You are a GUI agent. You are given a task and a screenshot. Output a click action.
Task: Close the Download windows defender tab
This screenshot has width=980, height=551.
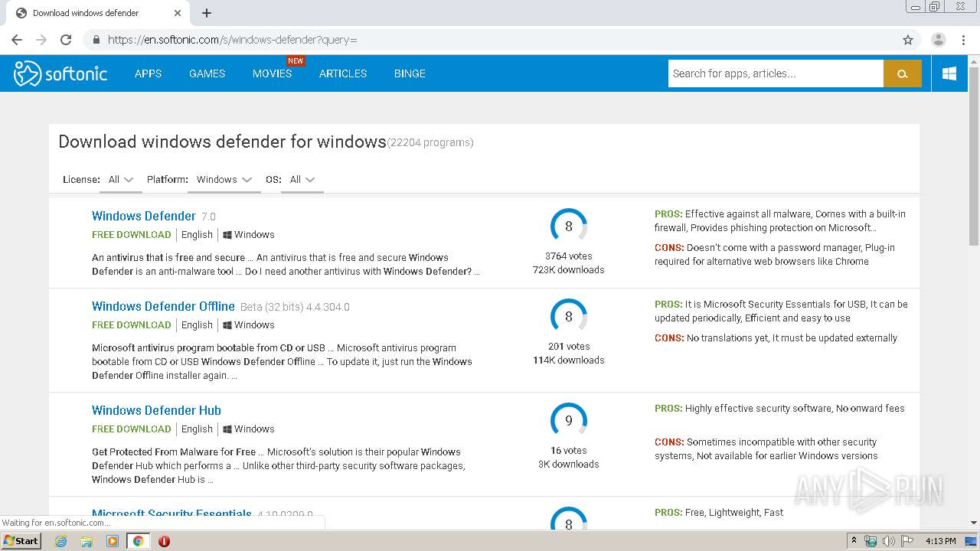pos(178,13)
